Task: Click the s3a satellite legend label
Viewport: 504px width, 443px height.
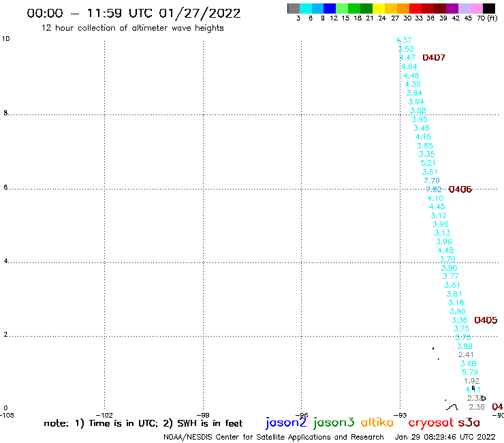Action: (x=469, y=423)
